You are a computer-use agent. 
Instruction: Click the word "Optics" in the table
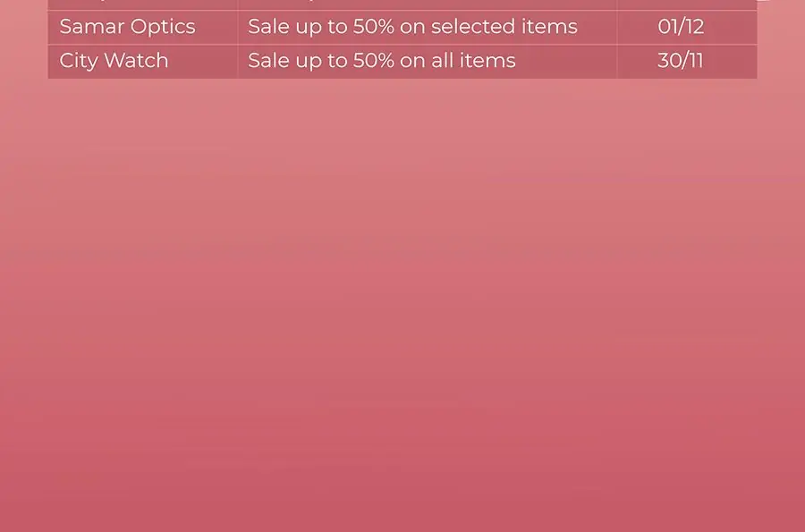(162, 27)
